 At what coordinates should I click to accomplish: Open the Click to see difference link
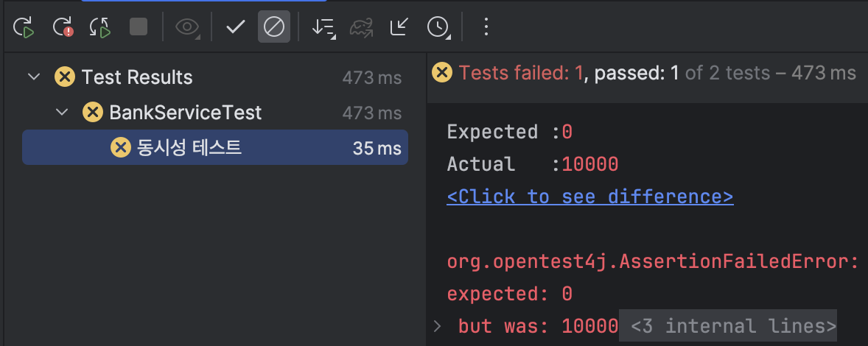coord(590,197)
